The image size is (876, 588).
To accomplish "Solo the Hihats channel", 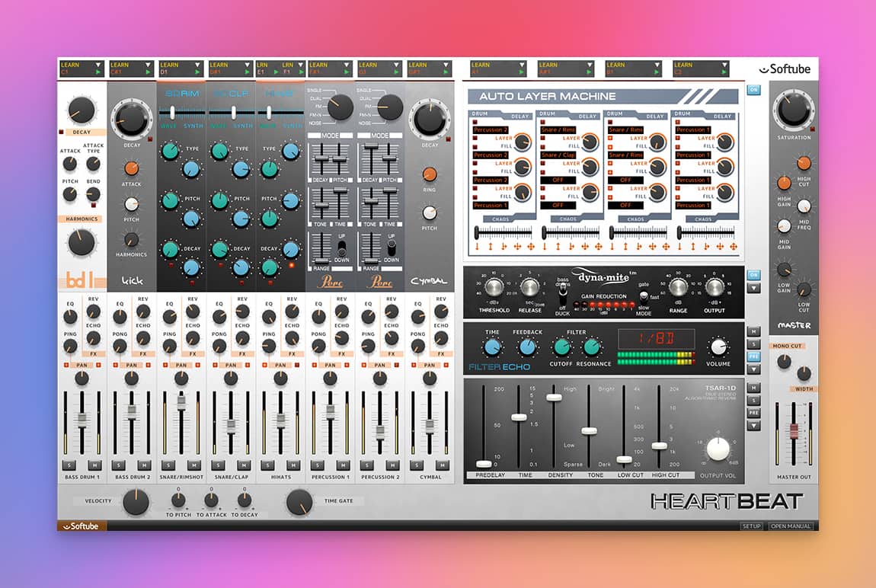I will coord(268,465).
